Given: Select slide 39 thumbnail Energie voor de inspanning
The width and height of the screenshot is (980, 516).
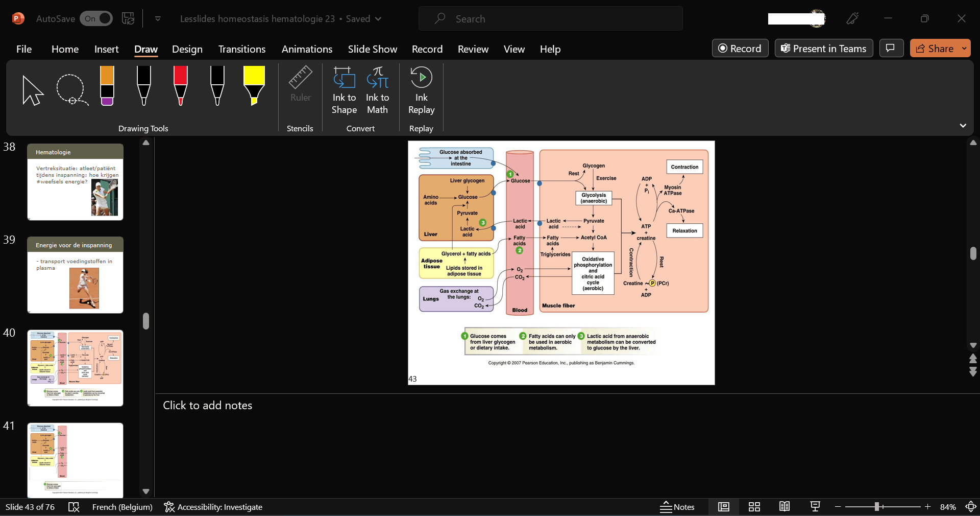Looking at the screenshot, I should [x=75, y=275].
